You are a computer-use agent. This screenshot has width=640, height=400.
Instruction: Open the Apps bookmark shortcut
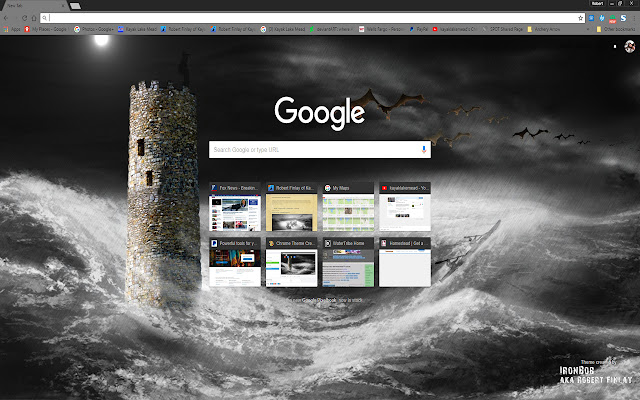point(12,29)
